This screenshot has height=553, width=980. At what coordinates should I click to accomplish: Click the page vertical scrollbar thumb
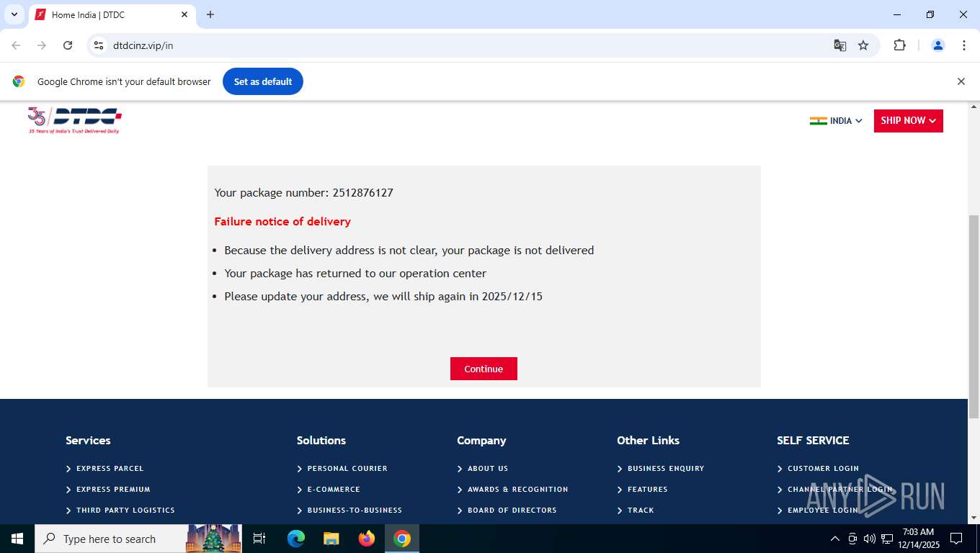974,316
